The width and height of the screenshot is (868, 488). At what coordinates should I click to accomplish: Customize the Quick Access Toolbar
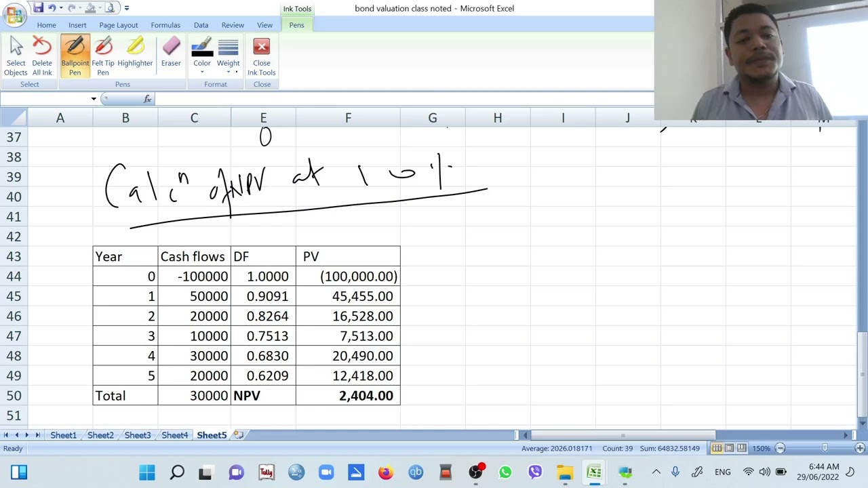pyautogui.click(x=126, y=8)
